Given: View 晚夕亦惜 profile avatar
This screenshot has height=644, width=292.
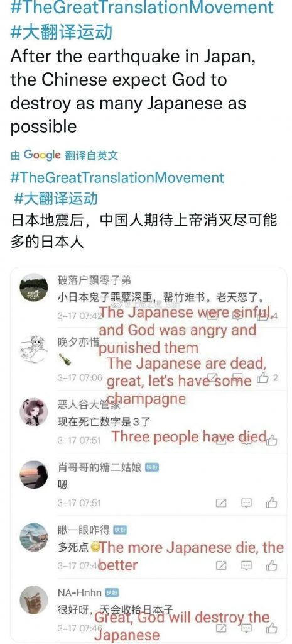Looking at the screenshot, I should (34, 349).
